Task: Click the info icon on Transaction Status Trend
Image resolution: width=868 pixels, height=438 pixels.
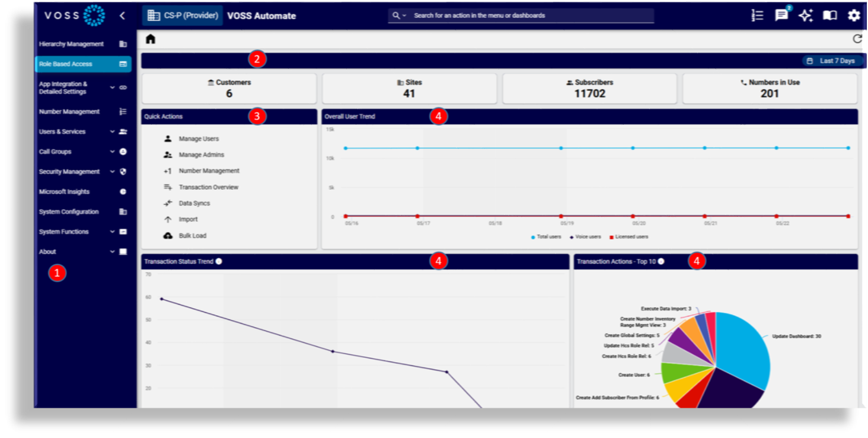Action: [x=217, y=261]
